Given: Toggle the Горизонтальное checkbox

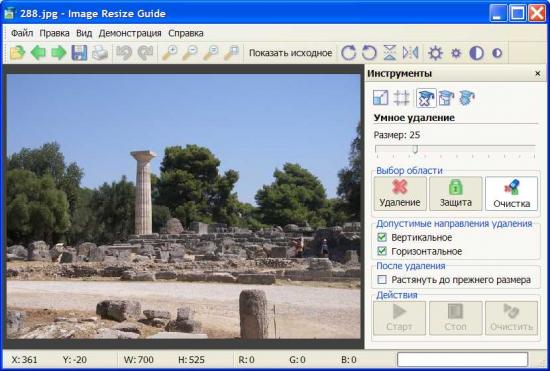Looking at the screenshot, I should click(382, 251).
